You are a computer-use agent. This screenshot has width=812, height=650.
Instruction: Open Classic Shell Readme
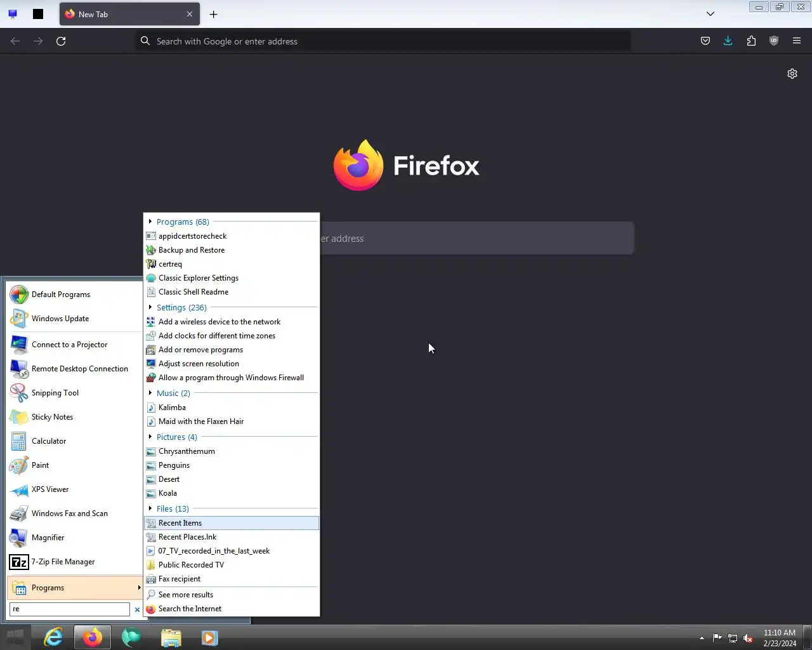[x=232, y=292]
